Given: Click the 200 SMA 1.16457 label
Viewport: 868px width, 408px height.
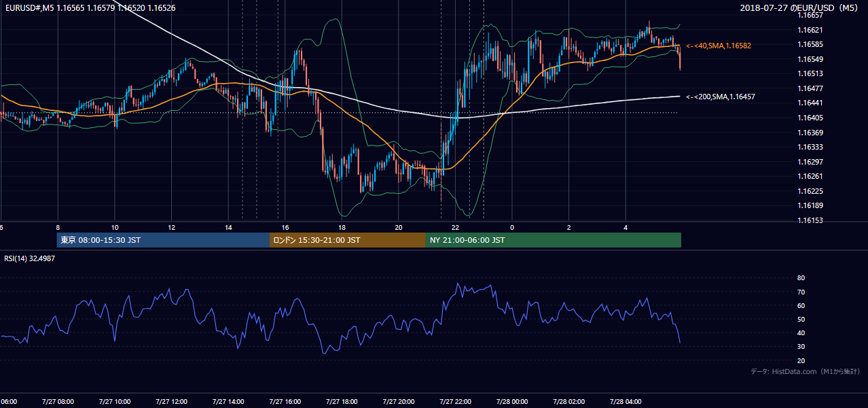Looking at the screenshot, I should [x=721, y=97].
